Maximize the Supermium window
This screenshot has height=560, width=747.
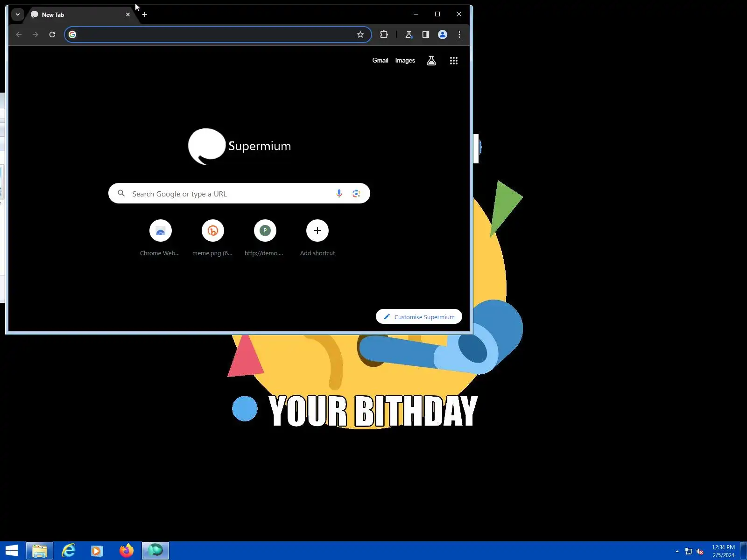point(437,14)
